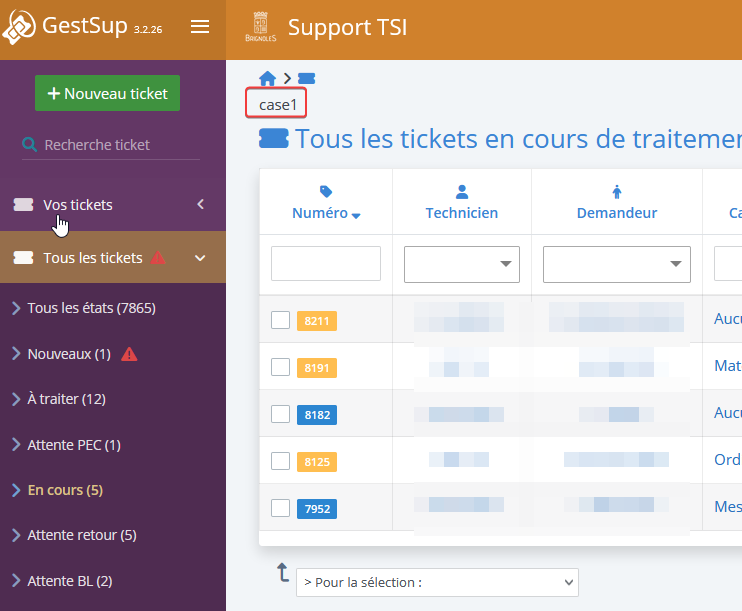This screenshot has height=611, width=742.
Task: Click ticket icon beside Vos tickets
Action: click(23, 204)
